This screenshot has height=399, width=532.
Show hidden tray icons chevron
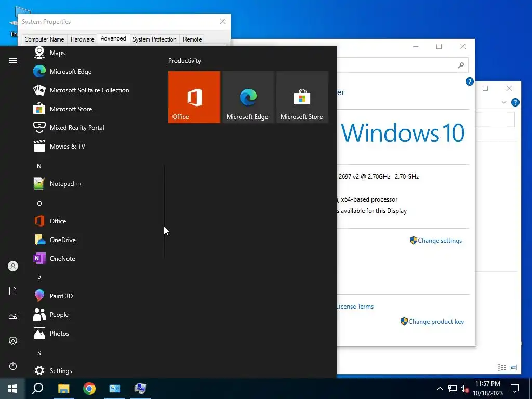(440, 389)
